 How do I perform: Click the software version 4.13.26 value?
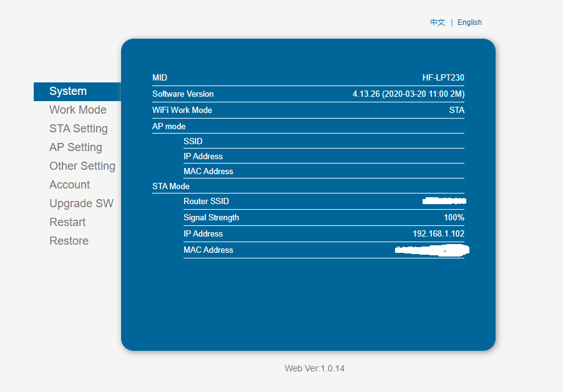pos(408,94)
